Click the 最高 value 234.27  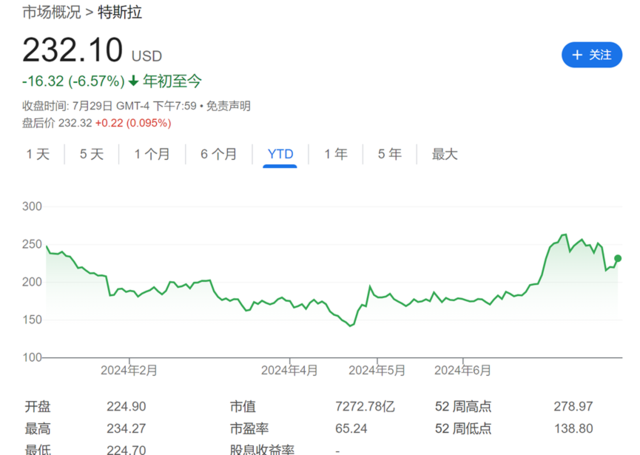126,428
